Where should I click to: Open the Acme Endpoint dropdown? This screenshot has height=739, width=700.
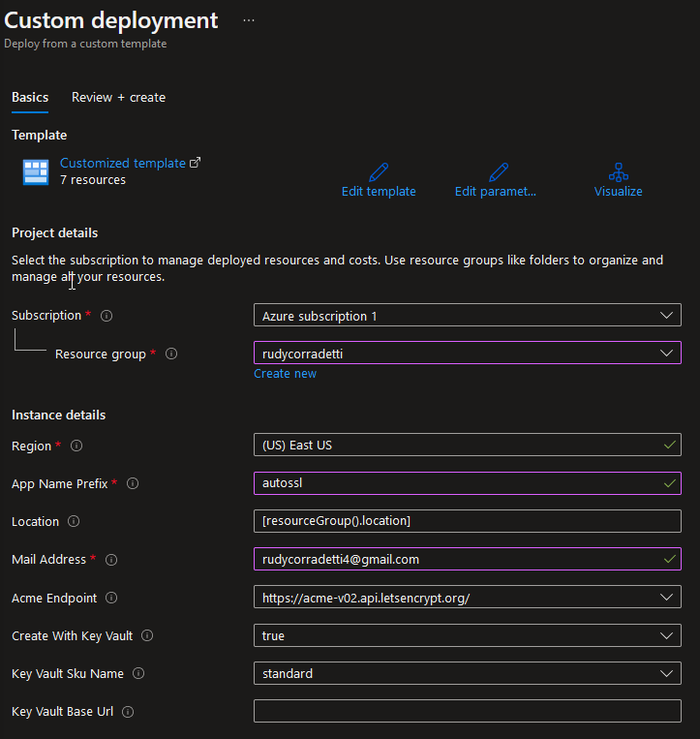pyautogui.click(x=468, y=598)
